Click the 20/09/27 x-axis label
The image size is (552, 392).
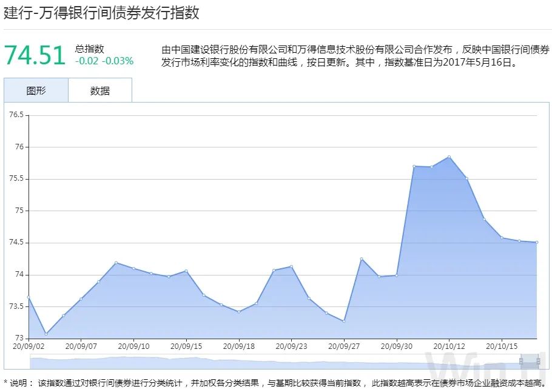click(344, 346)
